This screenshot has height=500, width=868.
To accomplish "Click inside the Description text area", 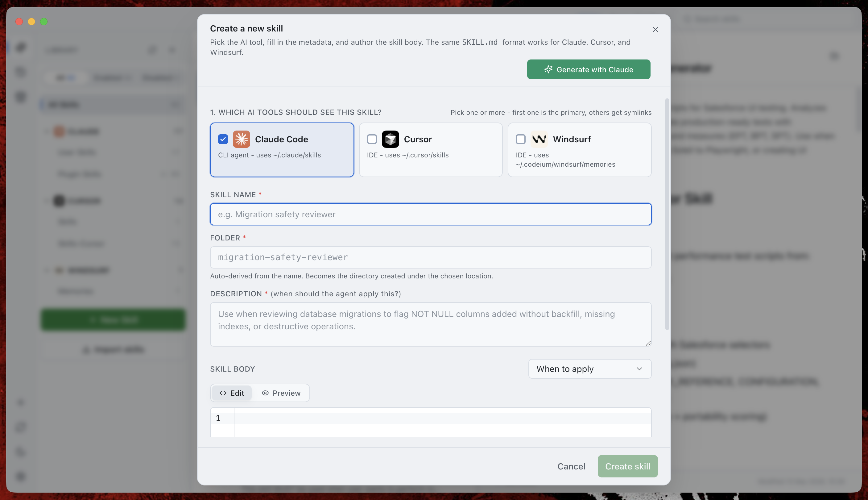I will point(430,324).
